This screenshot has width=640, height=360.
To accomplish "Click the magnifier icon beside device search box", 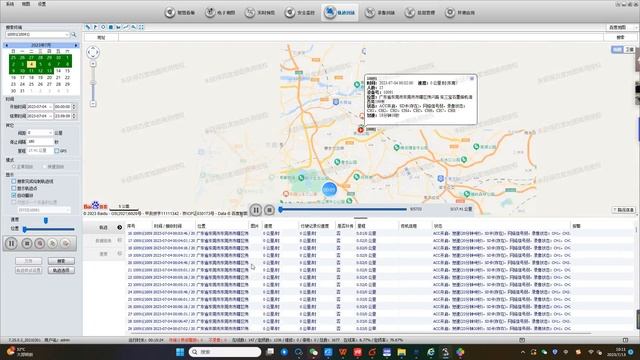I will 74,35.
